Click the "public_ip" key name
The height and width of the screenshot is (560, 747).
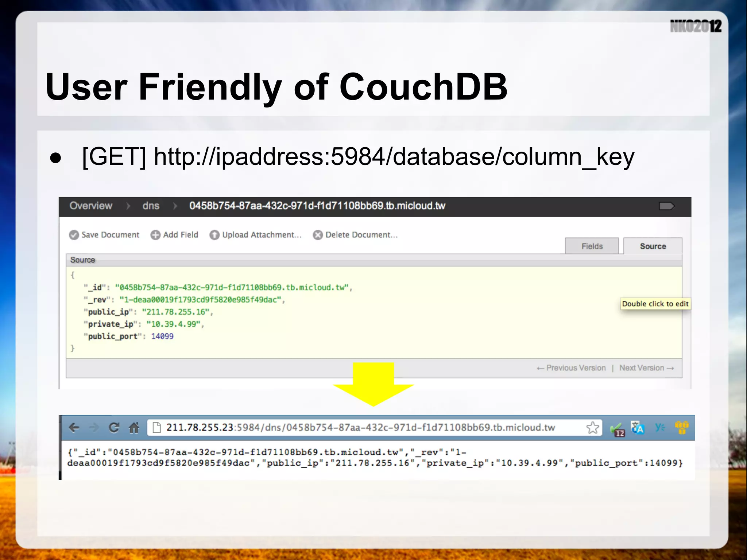point(108,312)
